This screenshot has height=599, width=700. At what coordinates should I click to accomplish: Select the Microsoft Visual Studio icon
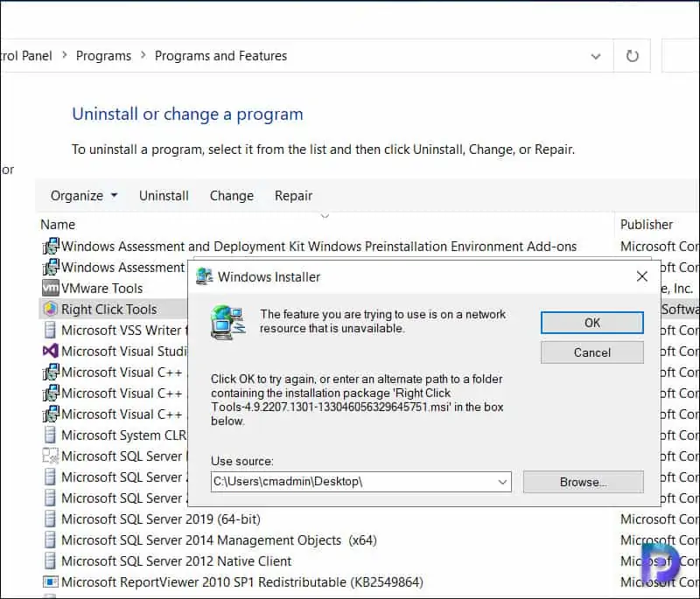tap(50, 351)
